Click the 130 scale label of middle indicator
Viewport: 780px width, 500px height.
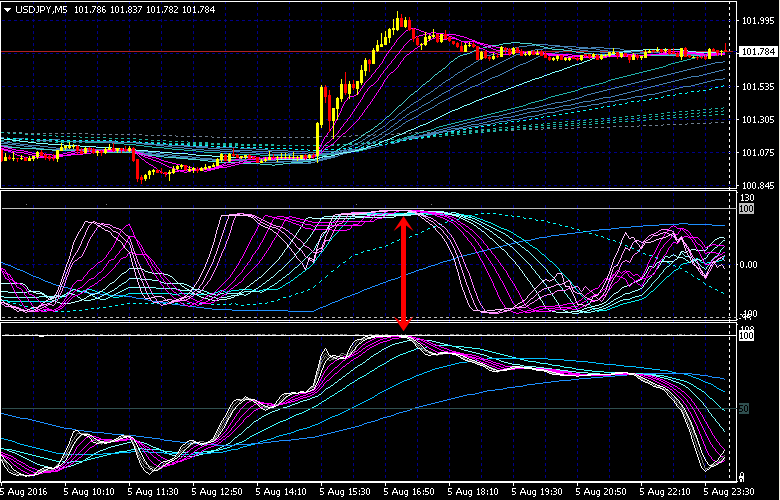coord(748,198)
